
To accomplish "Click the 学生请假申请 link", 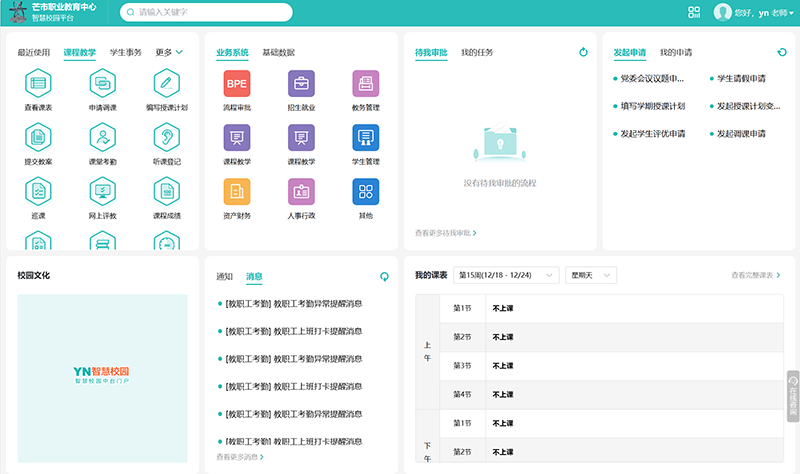I will tap(741, 78).
